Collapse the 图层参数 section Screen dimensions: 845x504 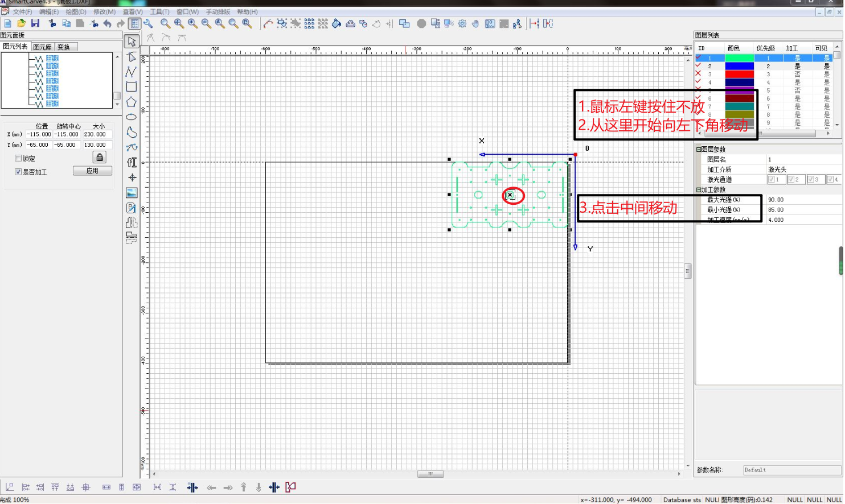[x=699, y=150]
